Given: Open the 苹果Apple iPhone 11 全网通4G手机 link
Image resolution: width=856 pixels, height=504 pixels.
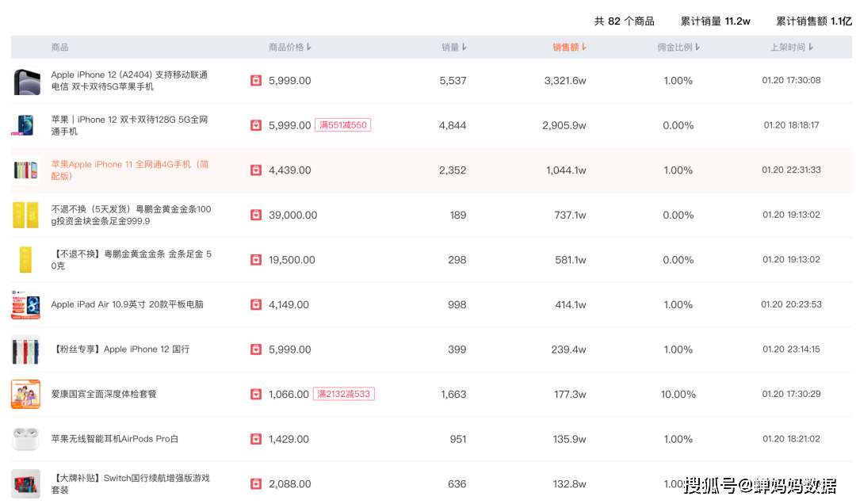Looking at the screenshot, I should click(130, 170).
